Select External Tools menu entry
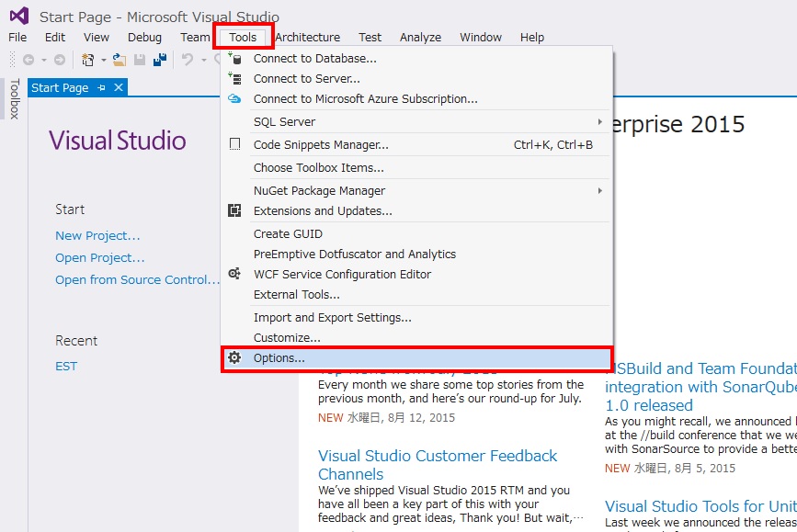Viewport: 797px width, 532px height. 416,295
